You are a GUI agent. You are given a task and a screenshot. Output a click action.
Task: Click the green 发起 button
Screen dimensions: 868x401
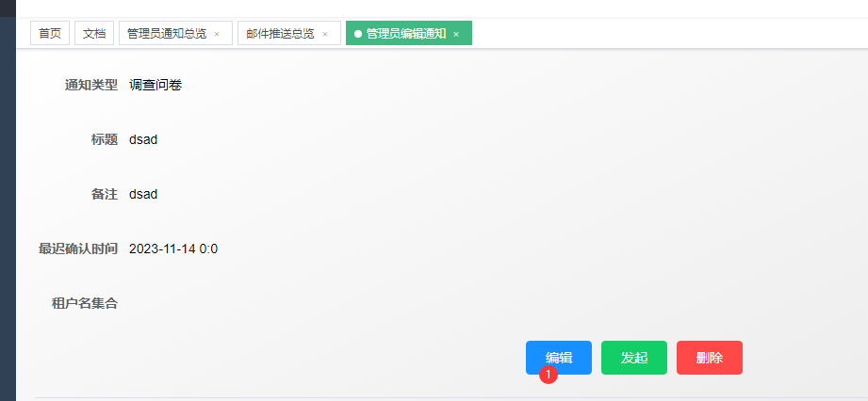coord(634,358)
